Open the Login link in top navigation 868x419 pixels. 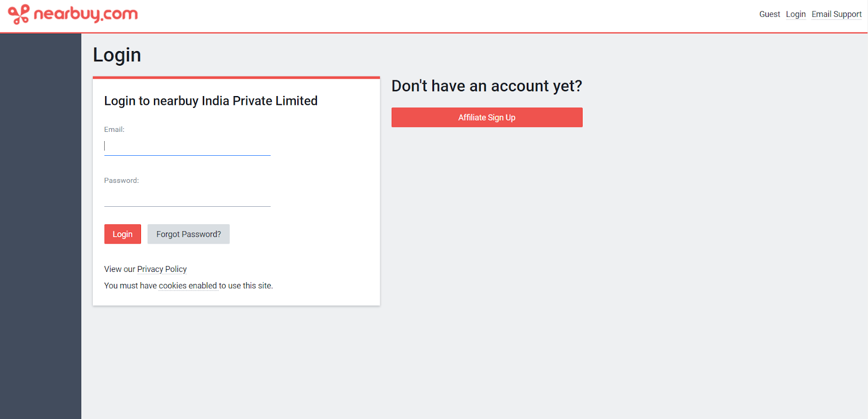point(795,14)
